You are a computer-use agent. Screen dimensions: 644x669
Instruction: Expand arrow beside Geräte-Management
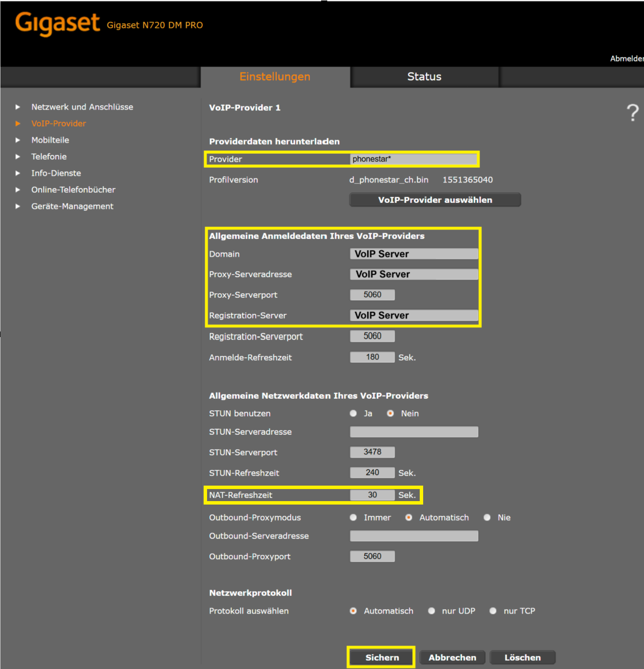pyautogui.click(x=18, y=206)
